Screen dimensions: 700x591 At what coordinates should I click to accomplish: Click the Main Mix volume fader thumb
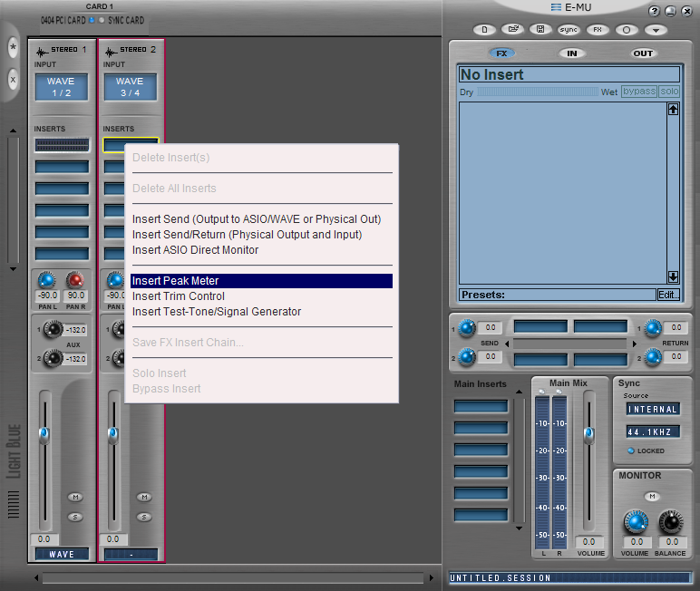pos(588,434)
